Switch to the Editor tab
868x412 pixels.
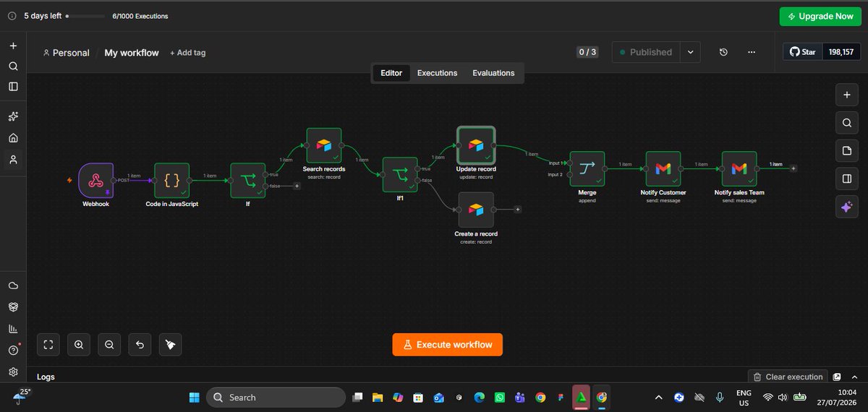(x=391, y=73)
